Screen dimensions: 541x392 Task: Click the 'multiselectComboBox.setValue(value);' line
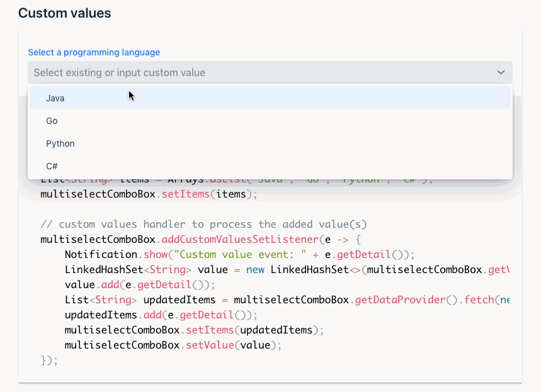point(173,345)
